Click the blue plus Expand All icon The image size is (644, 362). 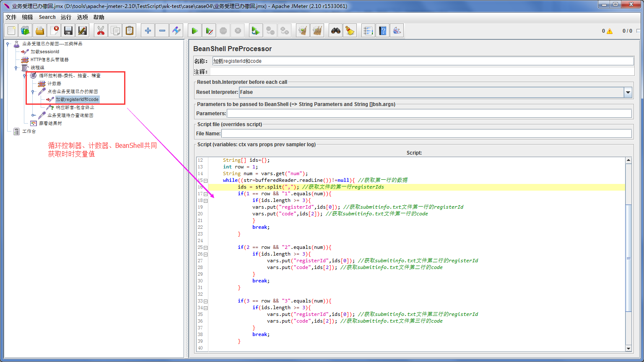[x=148, y=31]
